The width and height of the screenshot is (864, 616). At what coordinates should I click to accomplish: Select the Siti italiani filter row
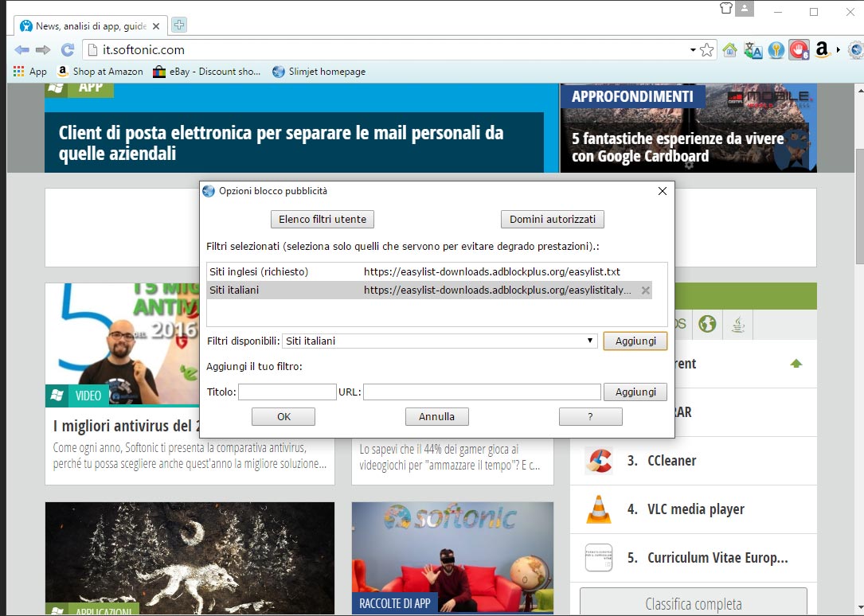click(x=429, y=290)
